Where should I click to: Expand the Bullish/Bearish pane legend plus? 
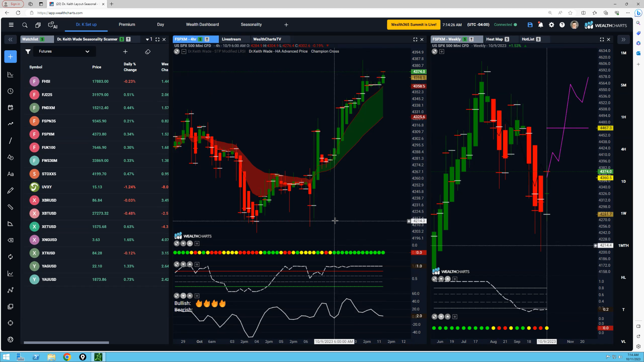(197, 296)
